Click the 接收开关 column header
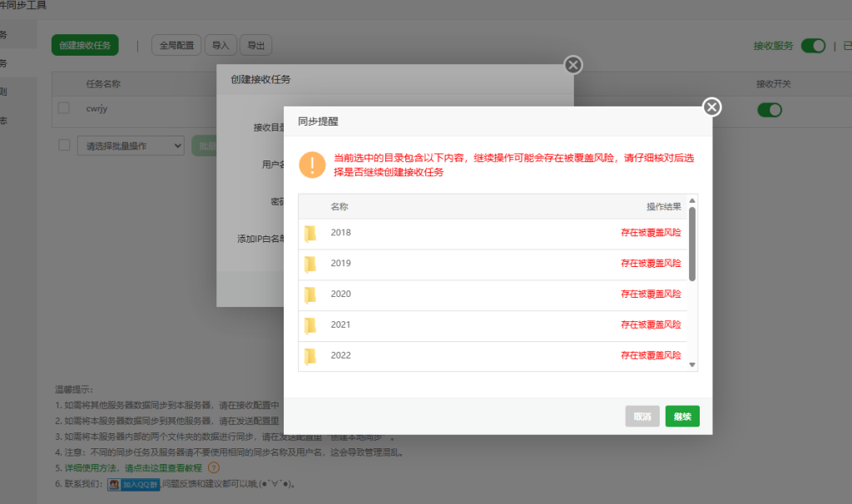Viewport: 852px width, 504px height. (x=773, y=84)
